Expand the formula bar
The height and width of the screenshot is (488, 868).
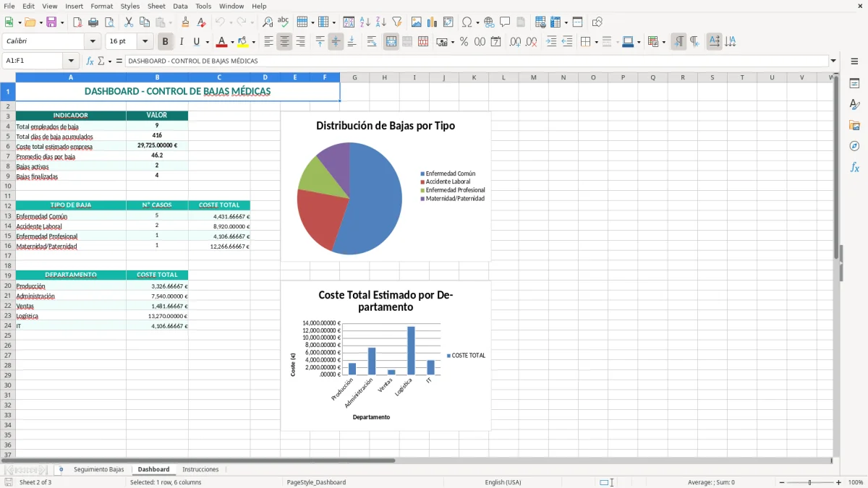pyautogui.click(x=833, y=61)
